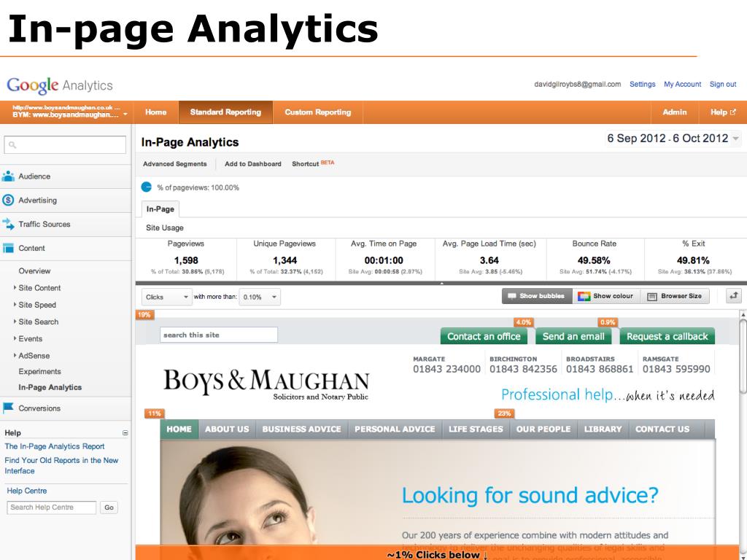Click the Help Centre link
The width and height of the screenshot is (747, 560).
[x=27, y=491]
